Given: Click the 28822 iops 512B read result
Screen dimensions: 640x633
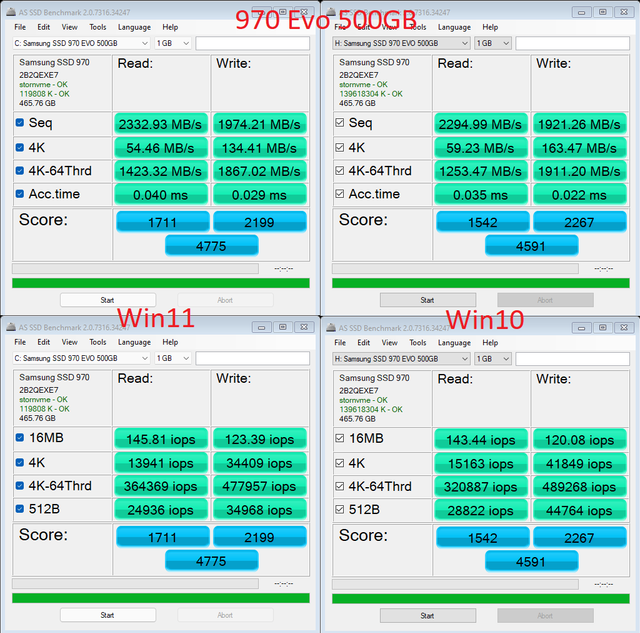Looking at the screenshot, I should pos(481,511).
